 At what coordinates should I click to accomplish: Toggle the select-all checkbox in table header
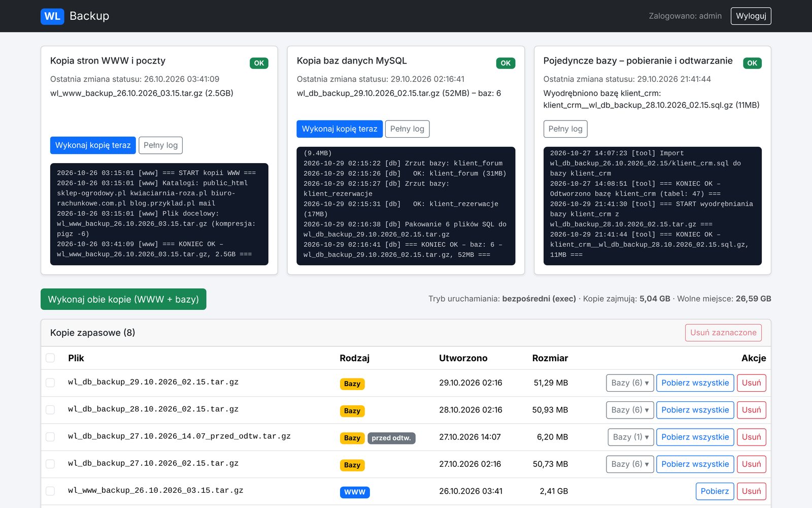50,358
